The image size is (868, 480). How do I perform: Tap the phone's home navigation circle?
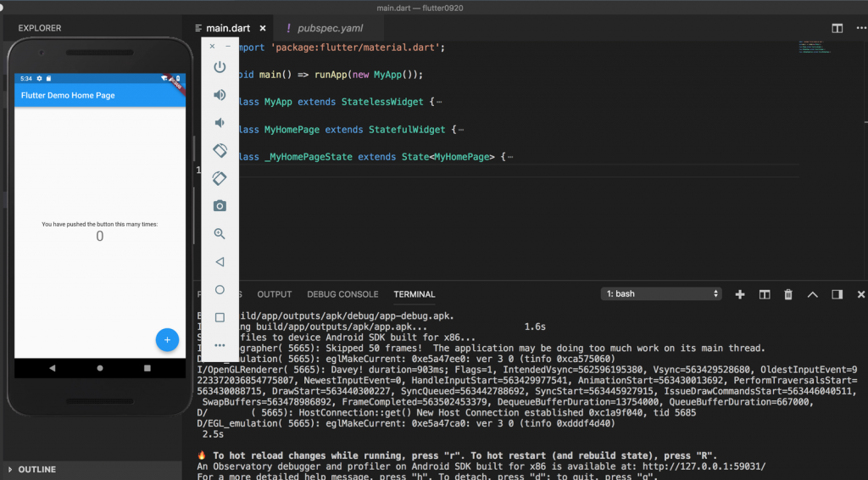coord(100,368)
